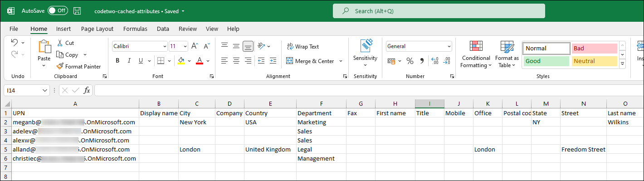Open the General number format dropdown
Viewport: 644px width, 181px height.
[x=449, y=46]
